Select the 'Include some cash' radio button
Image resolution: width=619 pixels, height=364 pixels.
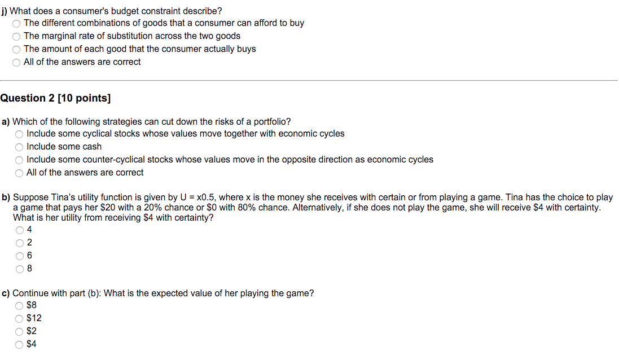(x=19, y=147)
